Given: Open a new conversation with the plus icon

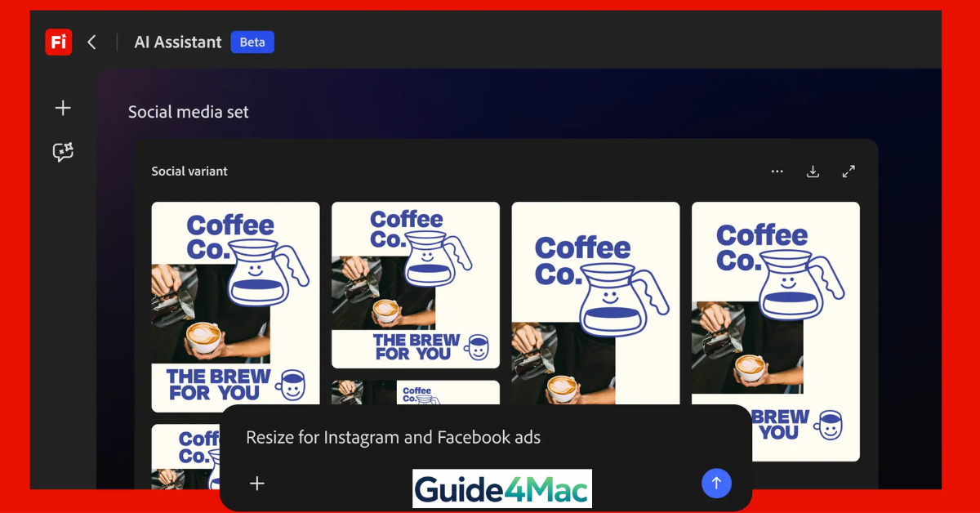Looking at the screenshot, I should click(x=63, y=107).
